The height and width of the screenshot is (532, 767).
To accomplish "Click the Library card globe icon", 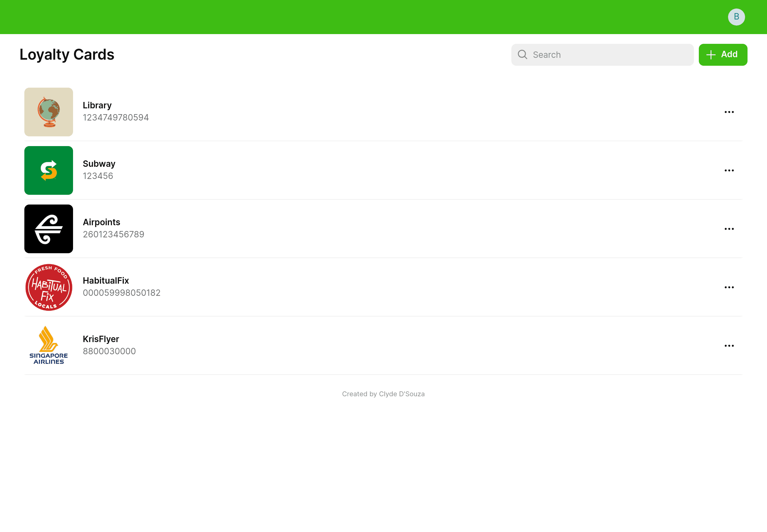I will [48, 112].
